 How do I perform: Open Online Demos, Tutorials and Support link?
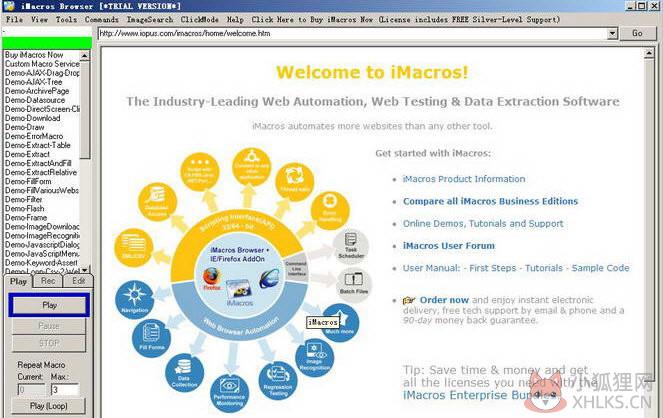(483, 224)
